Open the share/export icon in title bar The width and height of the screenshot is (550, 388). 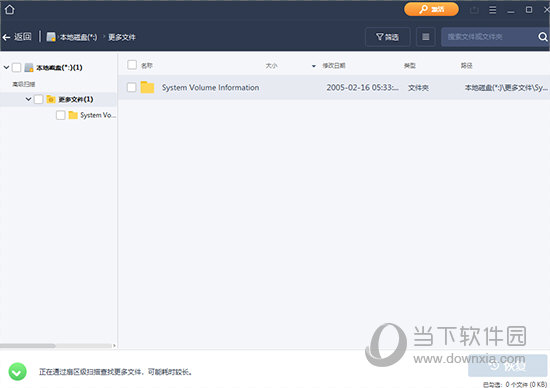(x=474, y=10)
